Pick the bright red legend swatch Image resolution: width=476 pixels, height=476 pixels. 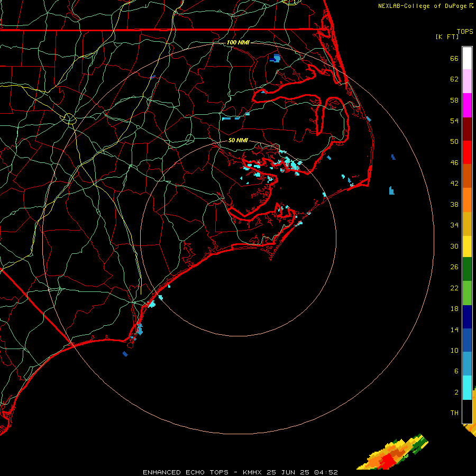click(x=467, y=152)
